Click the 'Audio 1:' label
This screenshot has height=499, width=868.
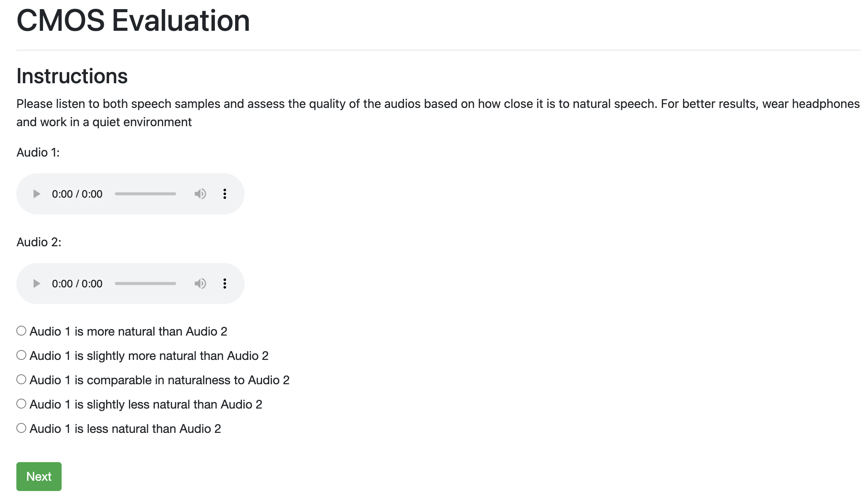click(38, 152)
